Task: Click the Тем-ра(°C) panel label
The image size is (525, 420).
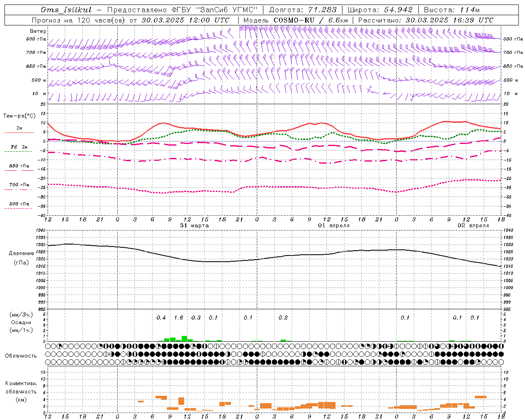Action: (x=19, y=116)
